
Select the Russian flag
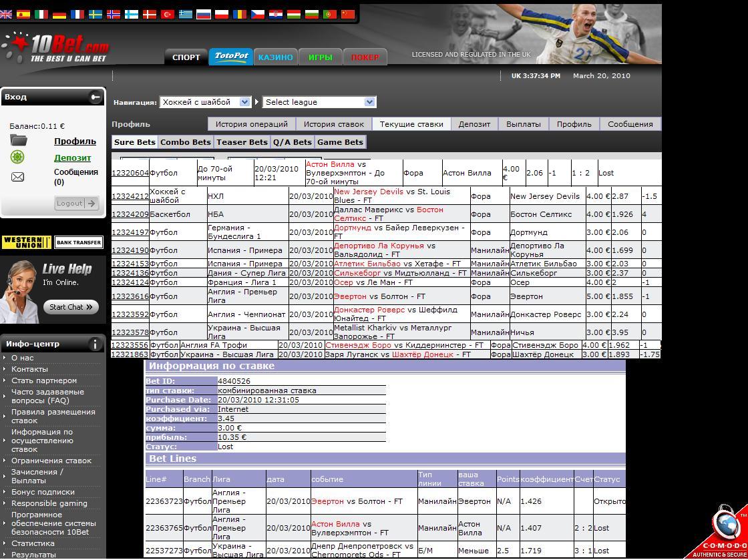click(204, 14)
